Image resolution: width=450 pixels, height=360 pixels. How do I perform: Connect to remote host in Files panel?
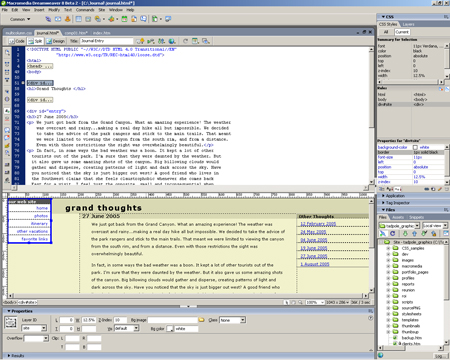(383, 234)
